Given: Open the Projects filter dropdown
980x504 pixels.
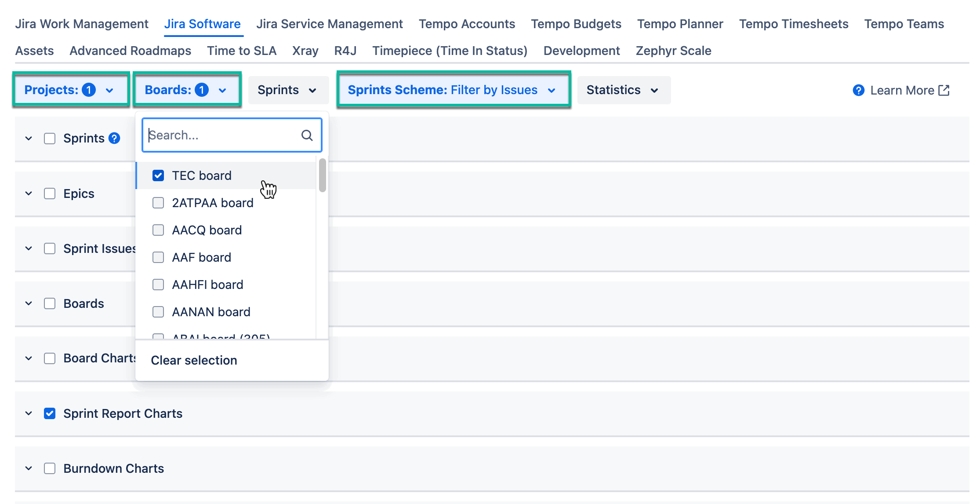Looking at the screenshot, I should 70,90.
